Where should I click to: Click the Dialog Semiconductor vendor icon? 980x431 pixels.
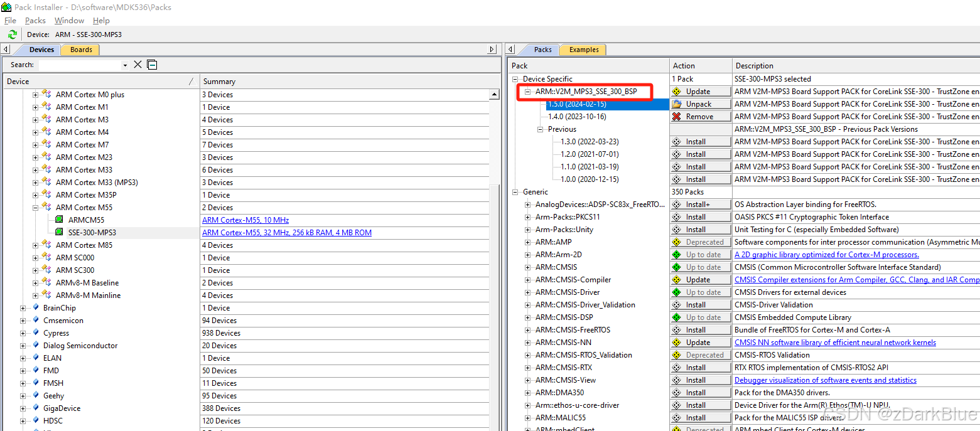(x=35, y=345)
